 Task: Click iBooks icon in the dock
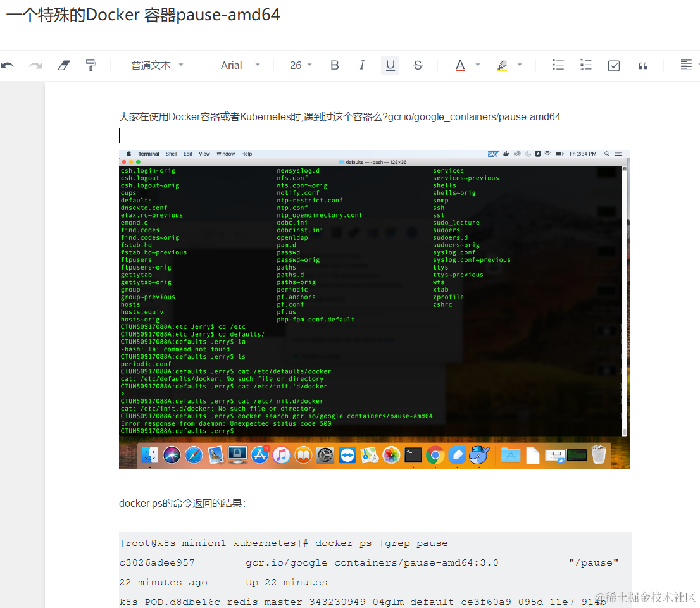click(x=303, y=456)
